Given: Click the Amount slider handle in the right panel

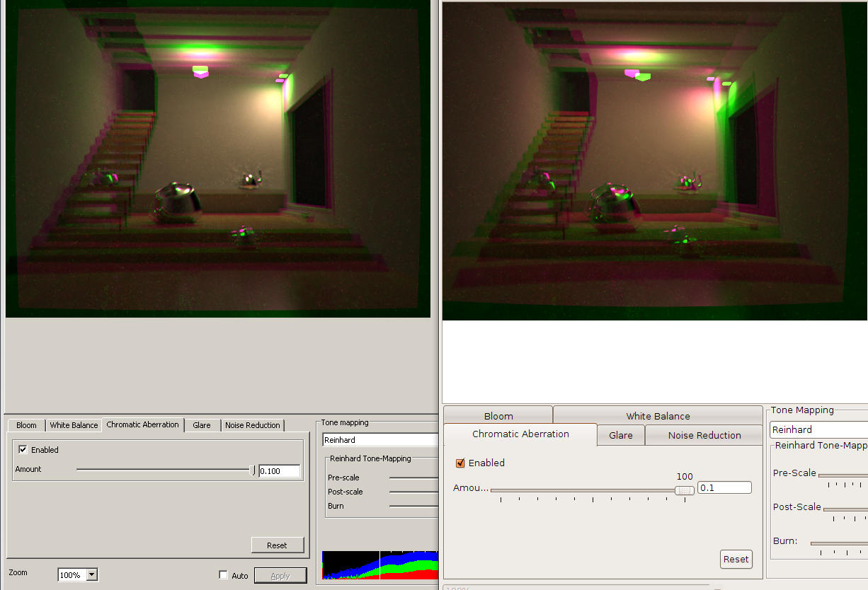Looking at the screenshot, I should pyautogui.click(x=684, y=490).
